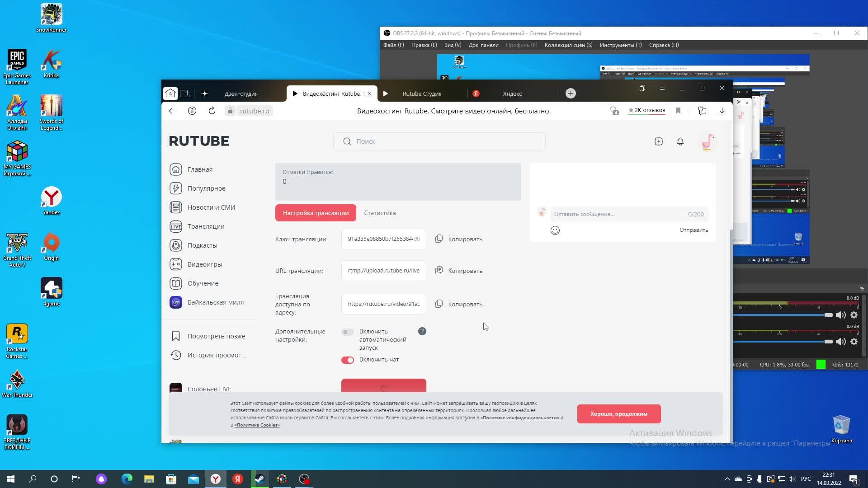Open the Коллекция сцен menu in OBS
This screenshot has height=488, width=868.
(568, 45)
